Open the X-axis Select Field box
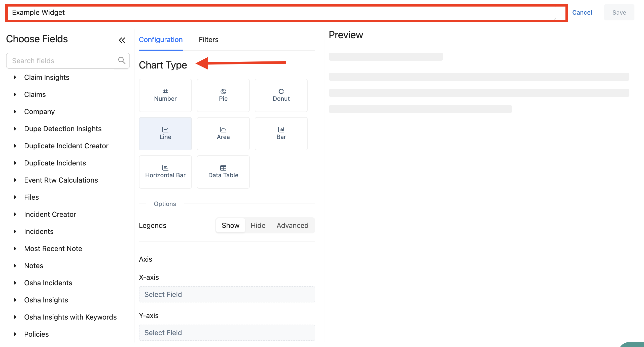 pos(227,294)
